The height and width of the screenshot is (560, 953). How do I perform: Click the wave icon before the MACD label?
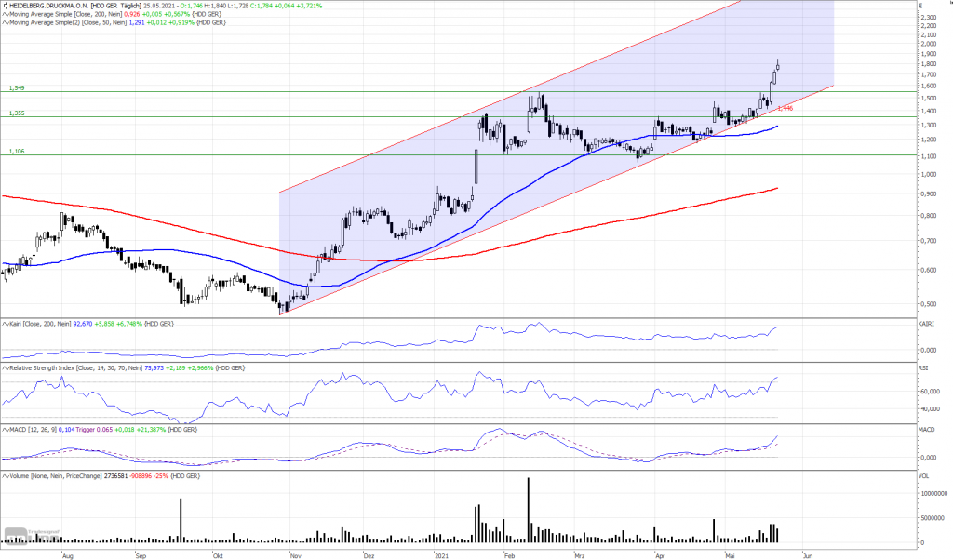click(5, 430)
